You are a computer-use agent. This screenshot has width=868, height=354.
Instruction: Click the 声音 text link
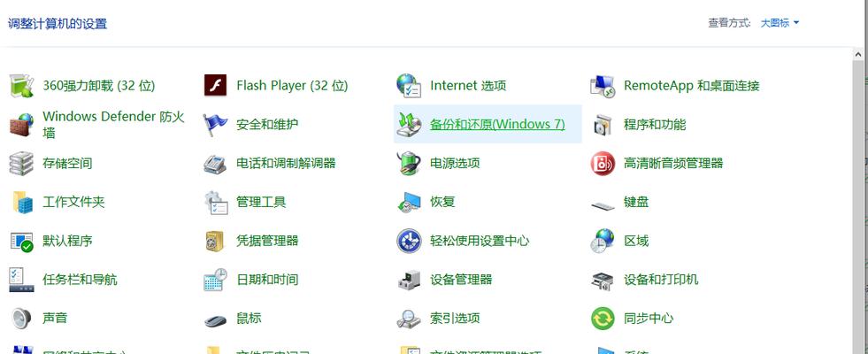coord(55,318)
